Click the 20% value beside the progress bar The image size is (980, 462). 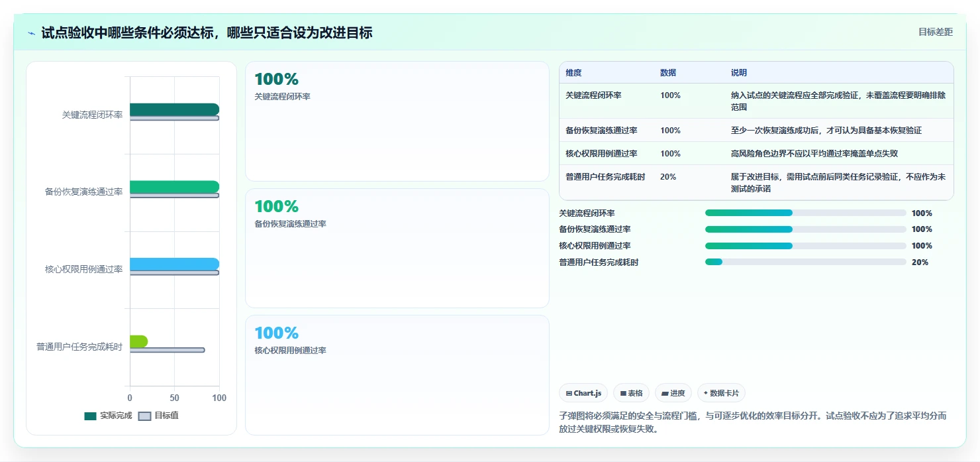click(x=920, y=262)
